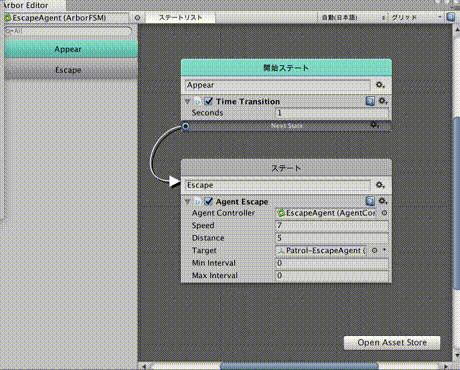Click the scroll left arrow

(x=144, y=366)
